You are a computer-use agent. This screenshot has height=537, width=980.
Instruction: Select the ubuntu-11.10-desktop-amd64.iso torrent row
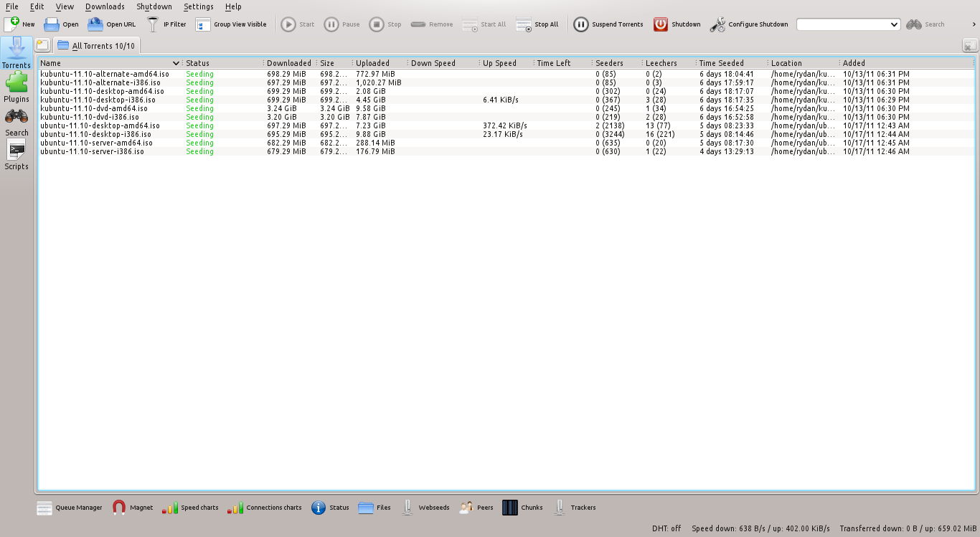point(100,125)
